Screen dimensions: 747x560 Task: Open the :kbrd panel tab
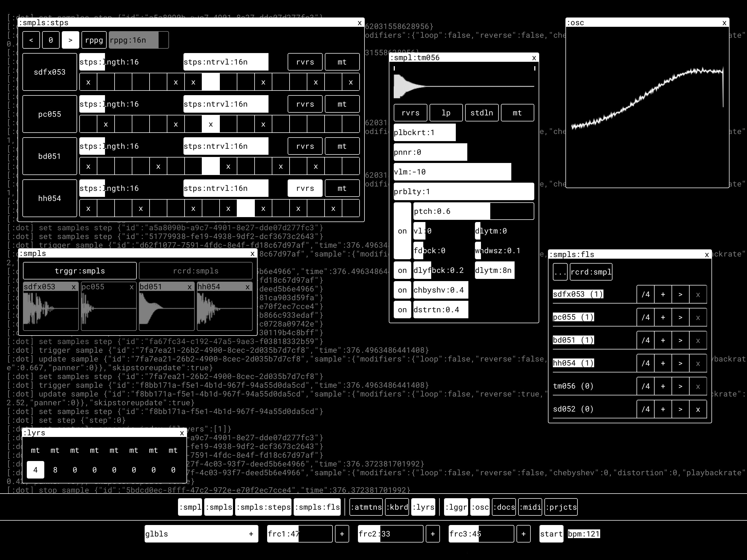(x=397, y=507)
